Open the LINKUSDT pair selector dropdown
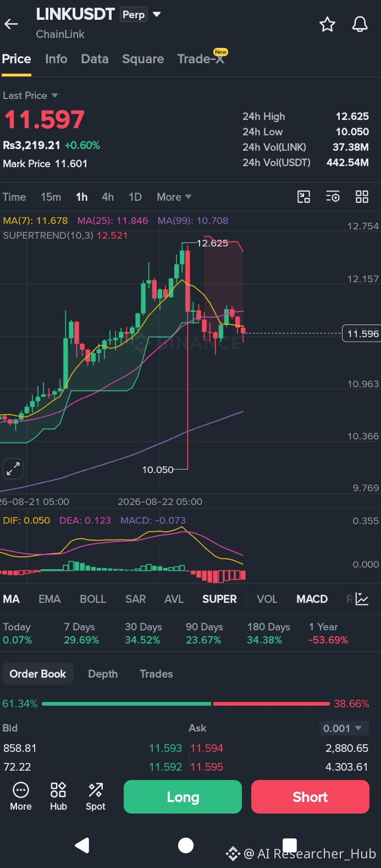 coord(157,14)
